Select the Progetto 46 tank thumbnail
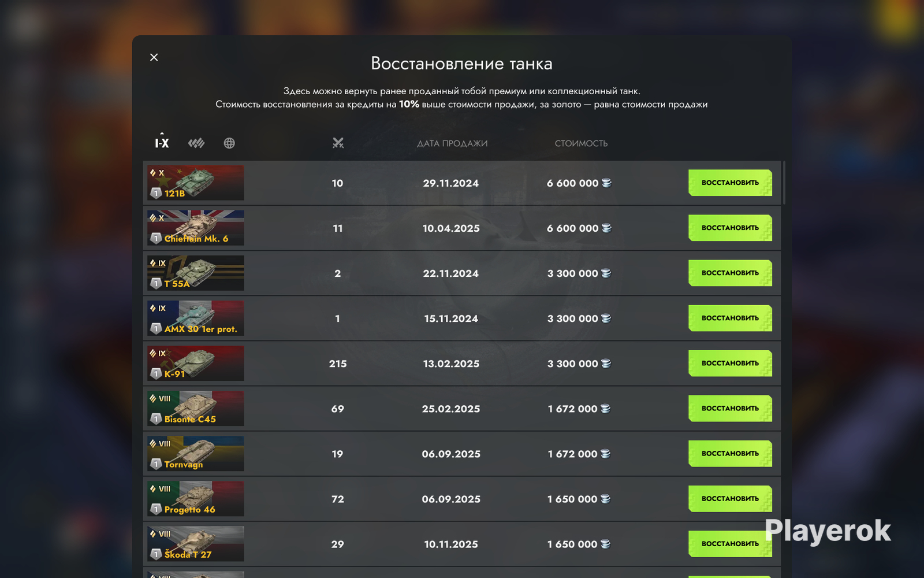 (x=195, y=499)
